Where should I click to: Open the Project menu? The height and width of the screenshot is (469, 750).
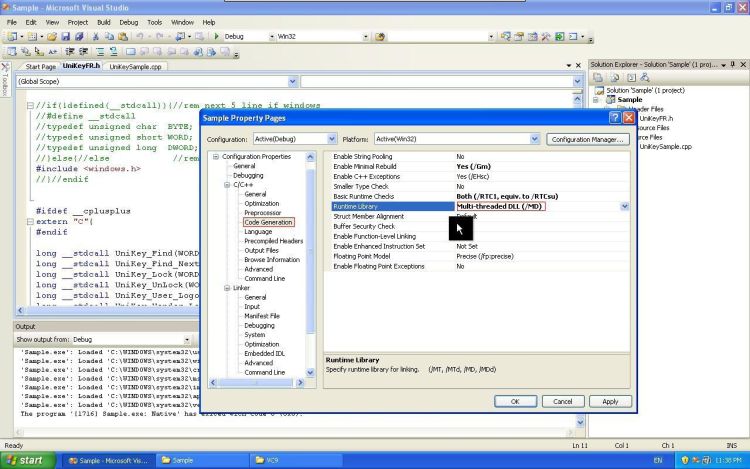[x=77, y=22]
